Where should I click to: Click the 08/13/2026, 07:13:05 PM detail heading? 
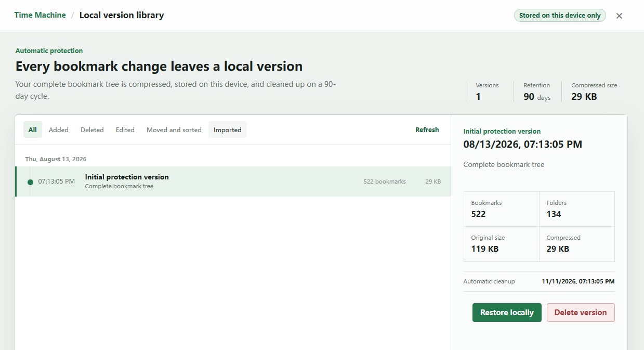(523, 144)
